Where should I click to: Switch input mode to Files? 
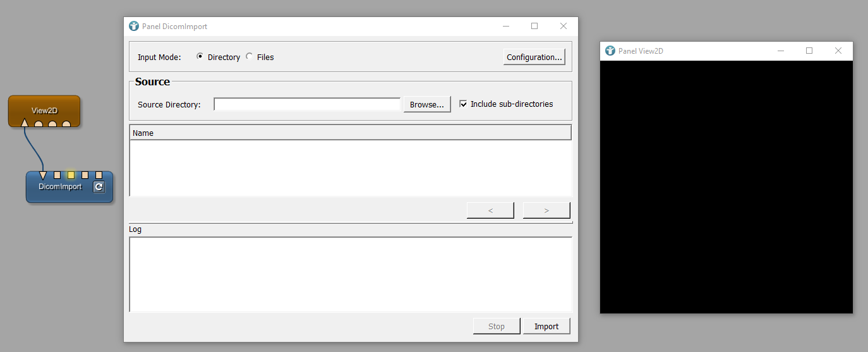pyautogui.click(x=250, y=56)
